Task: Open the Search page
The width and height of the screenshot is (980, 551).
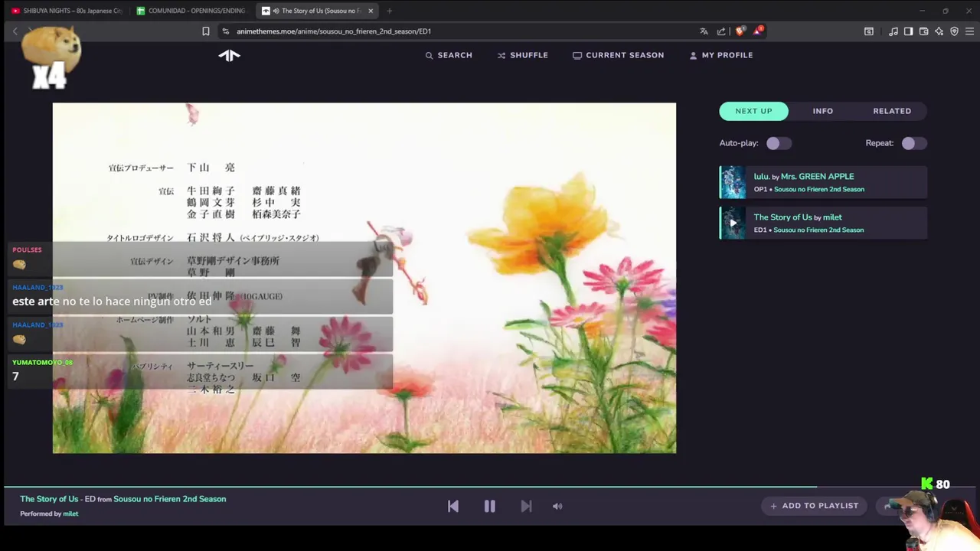Action: pos(449,55)
